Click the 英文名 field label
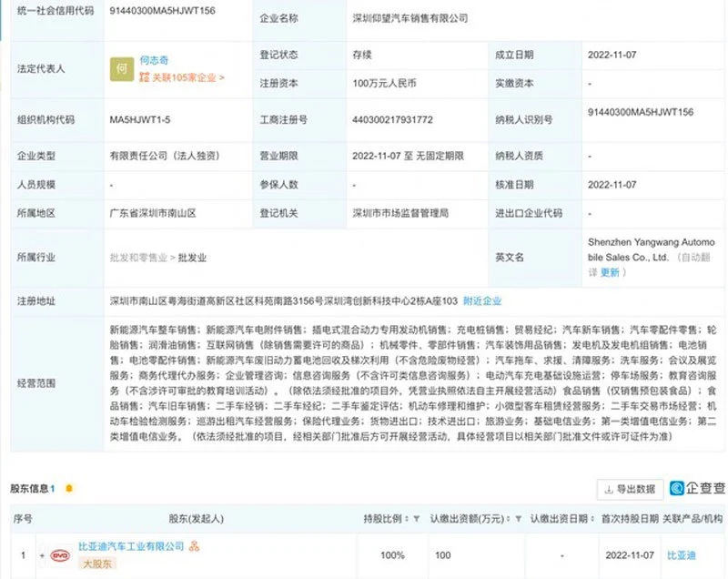Image resolution: width=728 pixels, height=579 pixels. click(510, 258)
